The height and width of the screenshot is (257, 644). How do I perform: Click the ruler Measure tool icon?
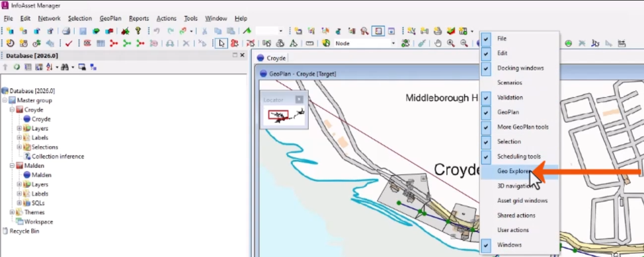309,43
